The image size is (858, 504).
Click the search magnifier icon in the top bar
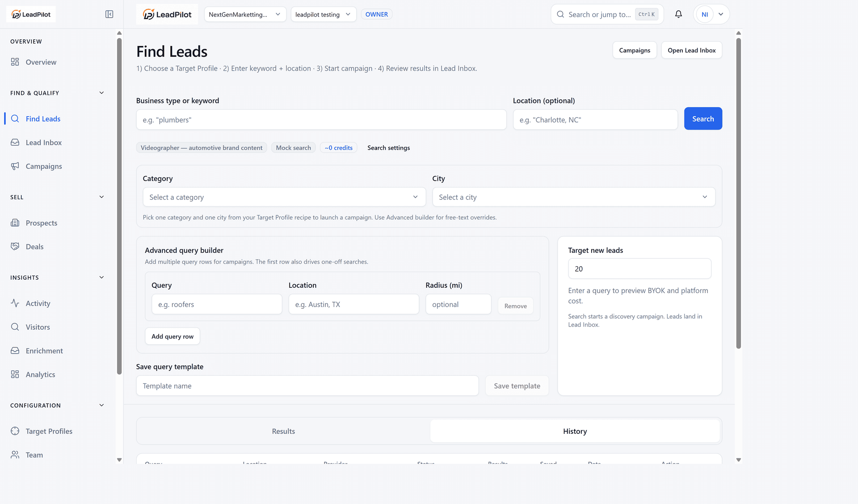click(560, 14)
